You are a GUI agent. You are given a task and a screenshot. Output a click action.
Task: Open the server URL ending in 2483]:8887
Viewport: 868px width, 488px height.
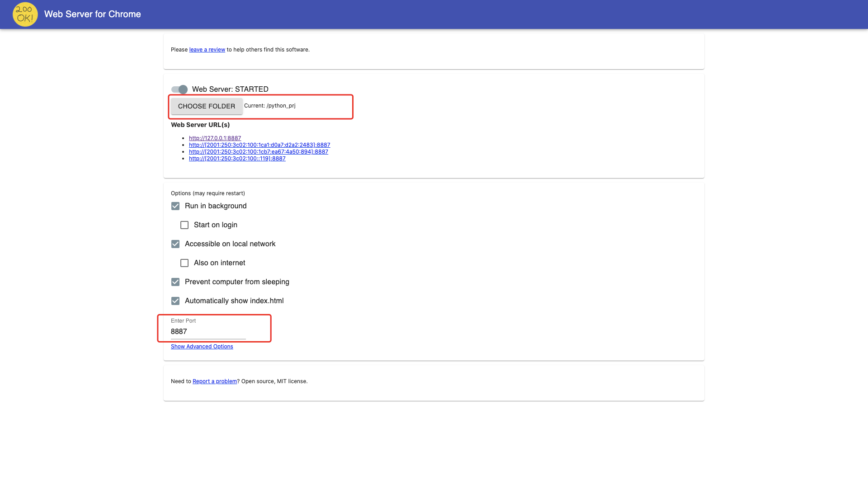(x=259, y=145)
